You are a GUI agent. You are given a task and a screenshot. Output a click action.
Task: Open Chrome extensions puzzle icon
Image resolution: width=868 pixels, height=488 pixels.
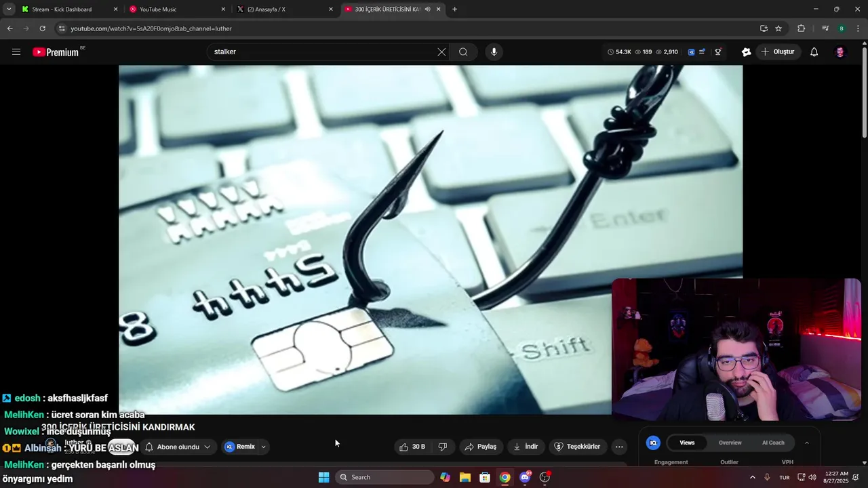[x=801, y=28]
